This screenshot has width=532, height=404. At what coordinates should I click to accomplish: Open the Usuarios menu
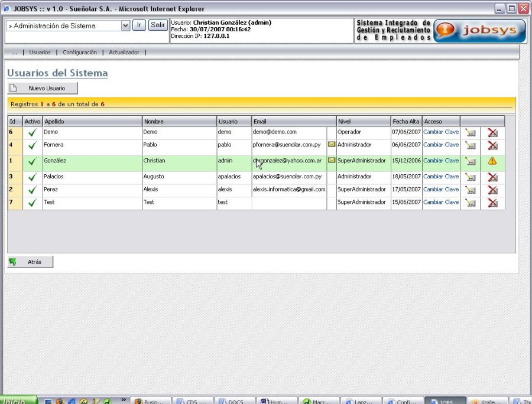[40, 53]
